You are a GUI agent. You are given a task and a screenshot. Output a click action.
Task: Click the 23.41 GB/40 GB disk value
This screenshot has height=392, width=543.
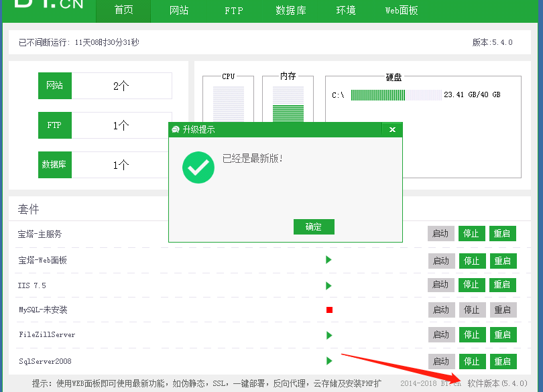pyautogui.click(x=472, y=94)
